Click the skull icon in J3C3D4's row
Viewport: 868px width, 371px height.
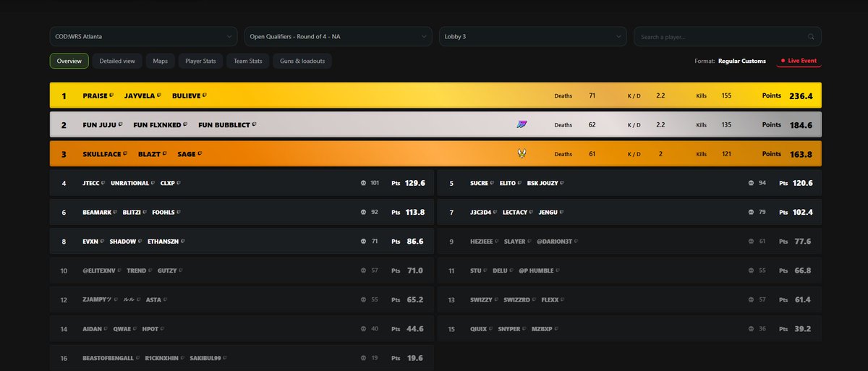point(751,213)
